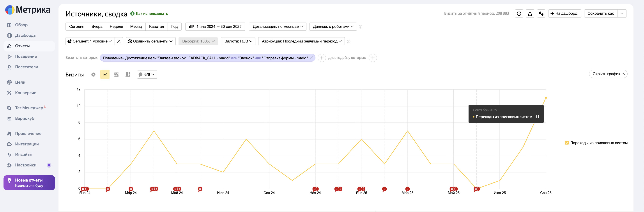Select the Год period tab
Viewport: 644px width, 212px height.
click(x=175, y=26)
